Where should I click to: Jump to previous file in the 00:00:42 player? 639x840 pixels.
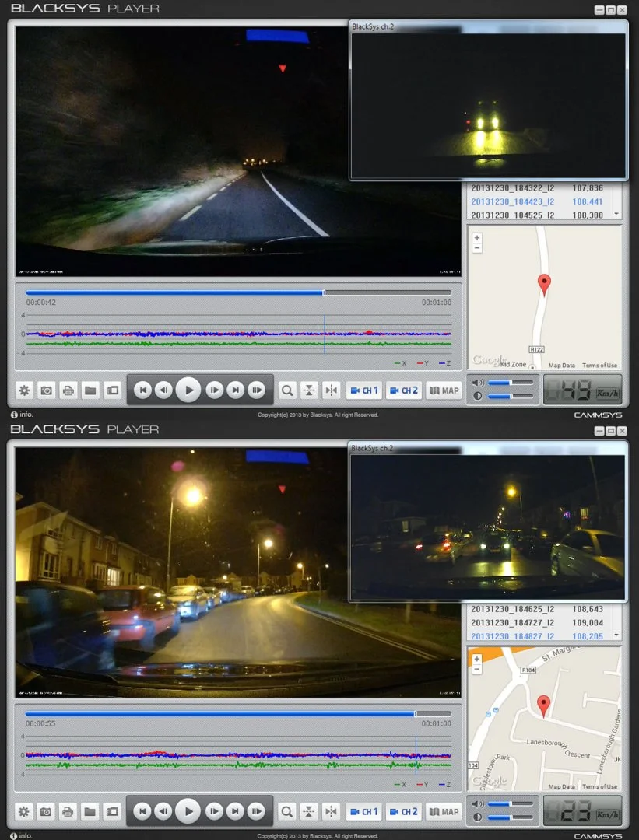pyautogui.click(x=142, y=390)
